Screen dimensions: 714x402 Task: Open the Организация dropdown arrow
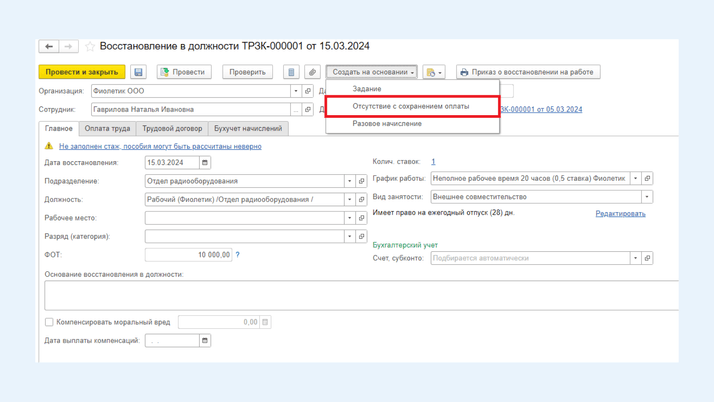(296, 91)
